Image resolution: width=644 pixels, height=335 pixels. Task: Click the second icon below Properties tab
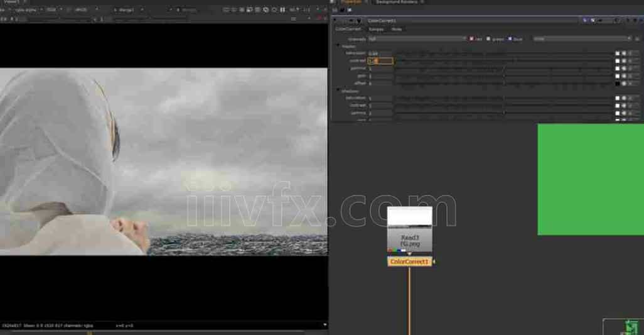pyautogui.click(x=342, y=10)
